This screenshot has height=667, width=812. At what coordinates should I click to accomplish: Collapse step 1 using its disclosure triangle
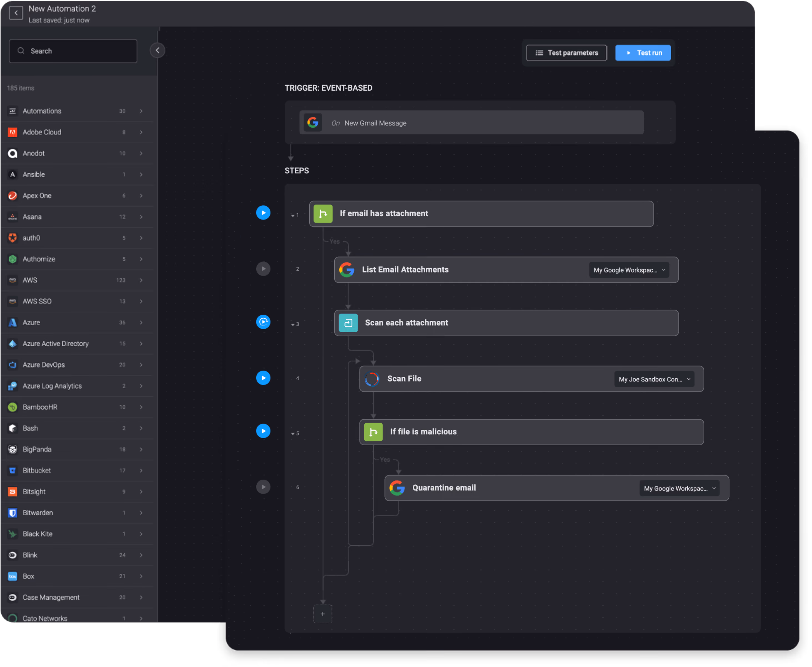point(293,216)
